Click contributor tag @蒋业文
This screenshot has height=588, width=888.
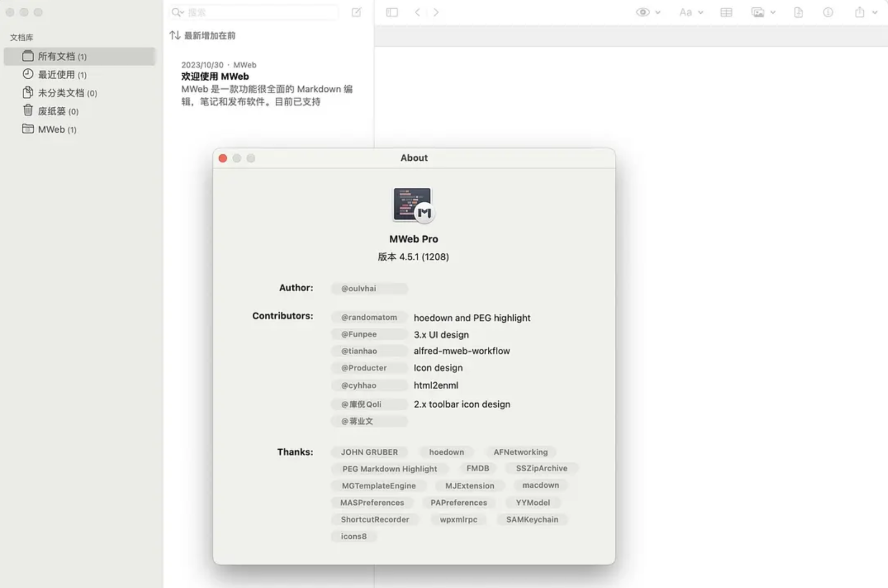pyautogui.click(x=369, y=421)
